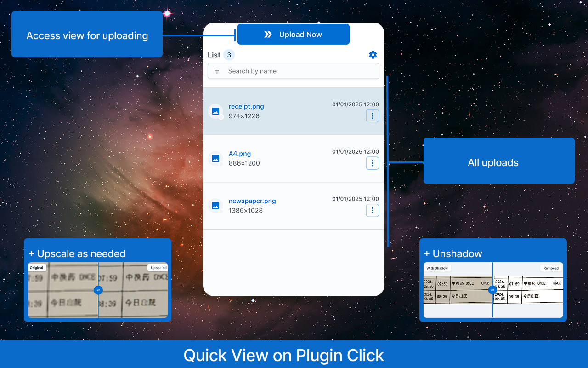Click the Original label on upscale preview
Screen dimensions: 588x368
point(37,268)
